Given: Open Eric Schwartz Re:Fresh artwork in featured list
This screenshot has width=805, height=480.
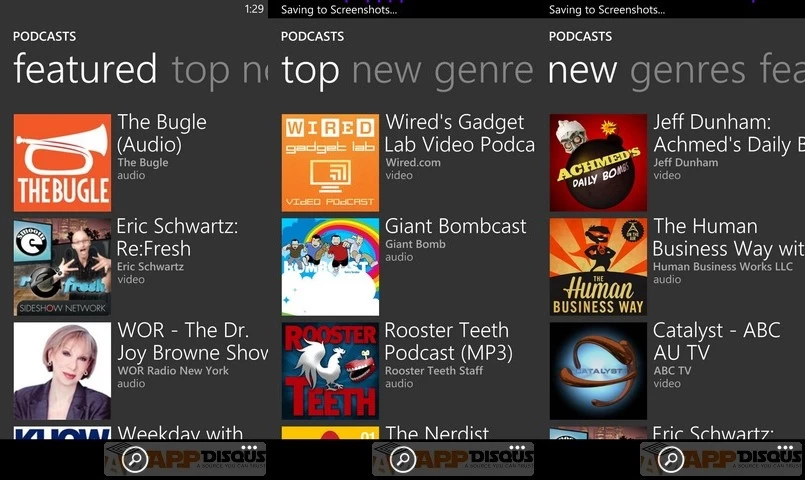Looking at the screenshot, I should 62,267.
